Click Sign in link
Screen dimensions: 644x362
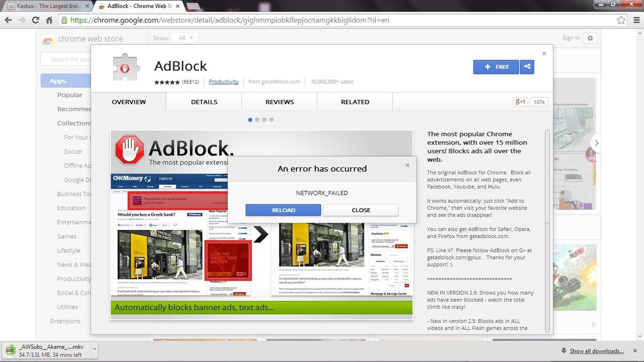click(x=571, y=38)
